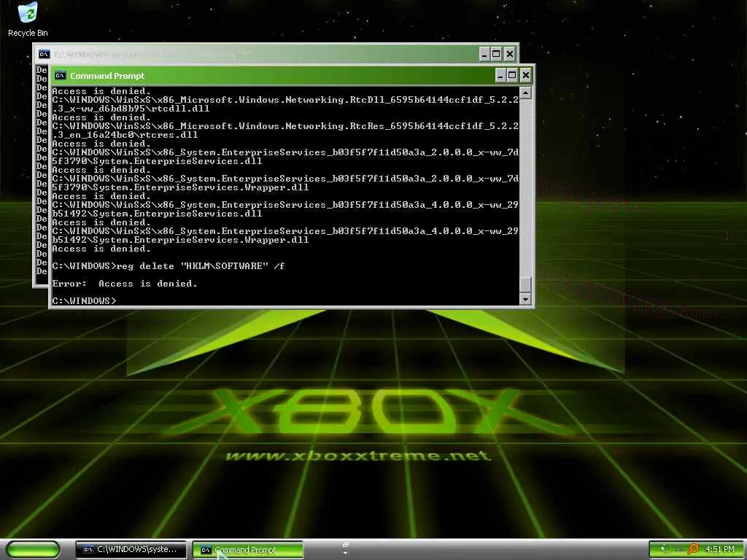Viewport: 747px width, 560px height.
Task: Click the Command Prompt scrollbar down arrow
Action: click(525, 299)
